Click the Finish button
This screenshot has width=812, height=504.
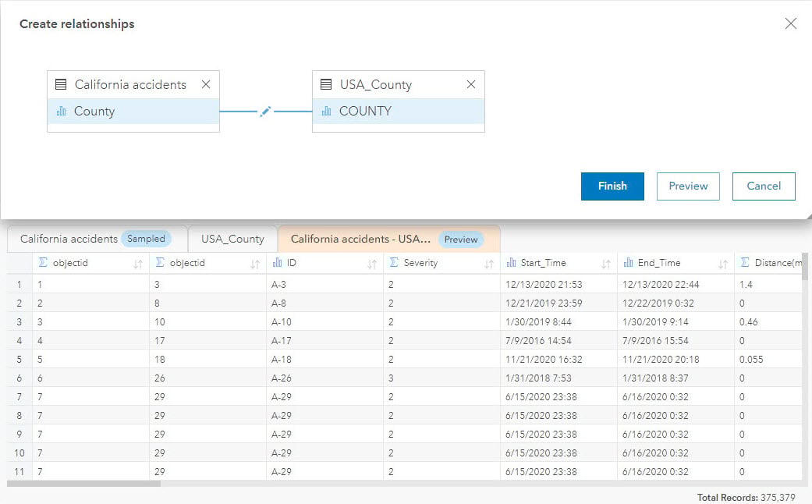pos(612,186)
